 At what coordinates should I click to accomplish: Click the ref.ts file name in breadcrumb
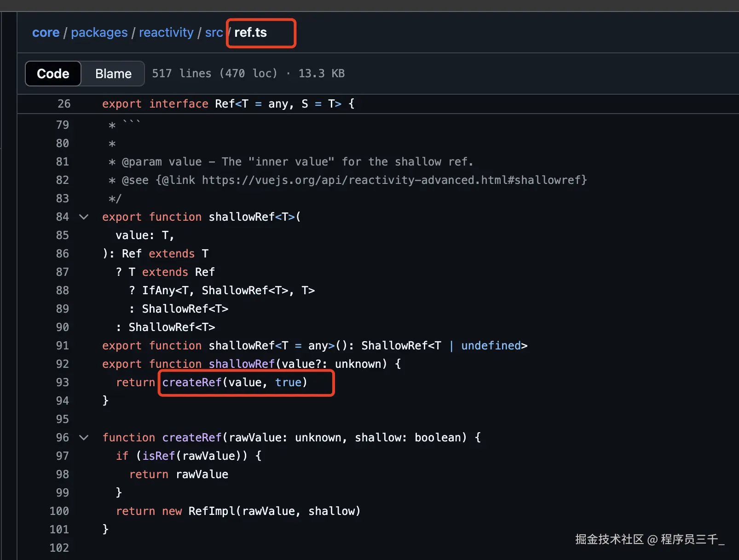(250, 33)
